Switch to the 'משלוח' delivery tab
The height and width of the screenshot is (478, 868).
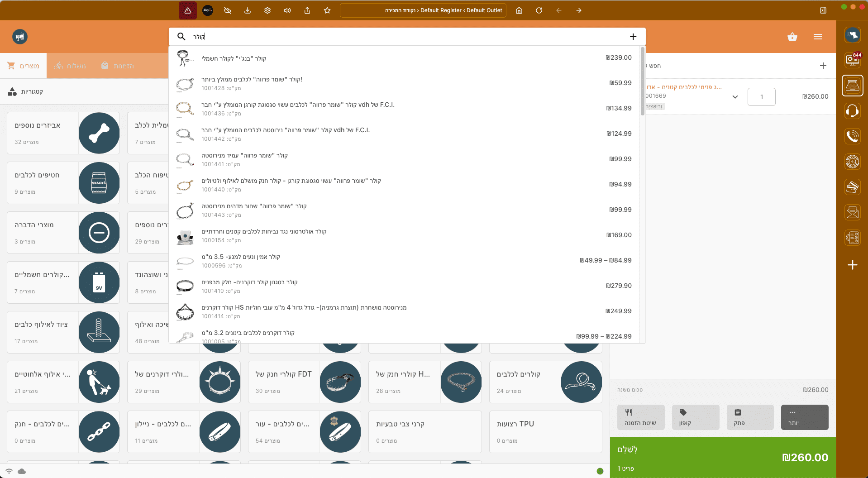point(70,66)
